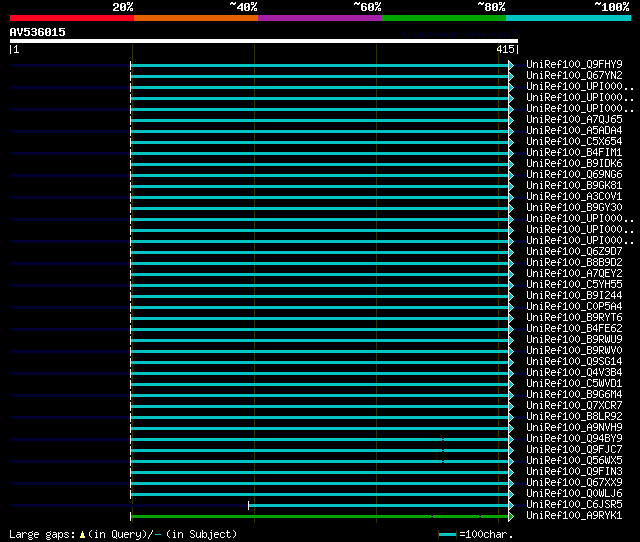The width and height of the screenshot is (640, 542).
Task: Click the UniRef100_B9RWV0 label
Action: (574, 351)
